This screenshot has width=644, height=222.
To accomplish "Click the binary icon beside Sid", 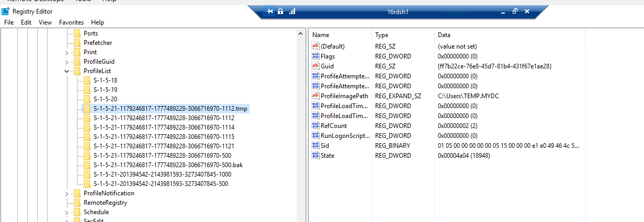I will point(315,146).
